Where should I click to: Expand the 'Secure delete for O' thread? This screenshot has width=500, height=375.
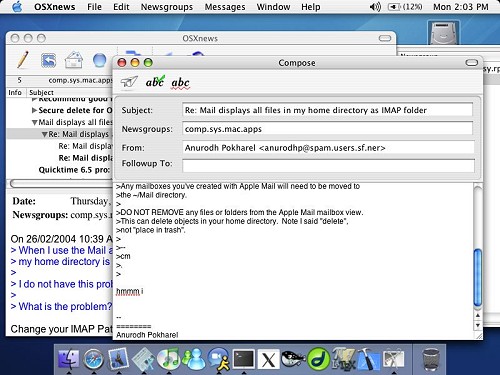point(34,110)
